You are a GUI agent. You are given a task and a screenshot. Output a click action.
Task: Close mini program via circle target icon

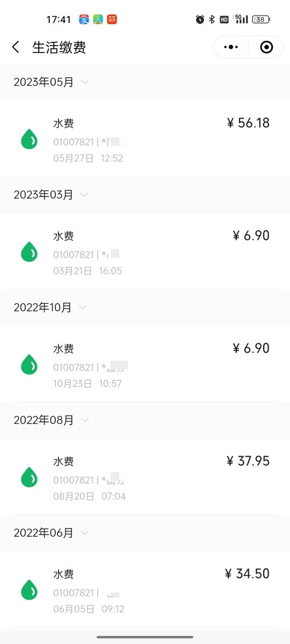coord(266,47)
